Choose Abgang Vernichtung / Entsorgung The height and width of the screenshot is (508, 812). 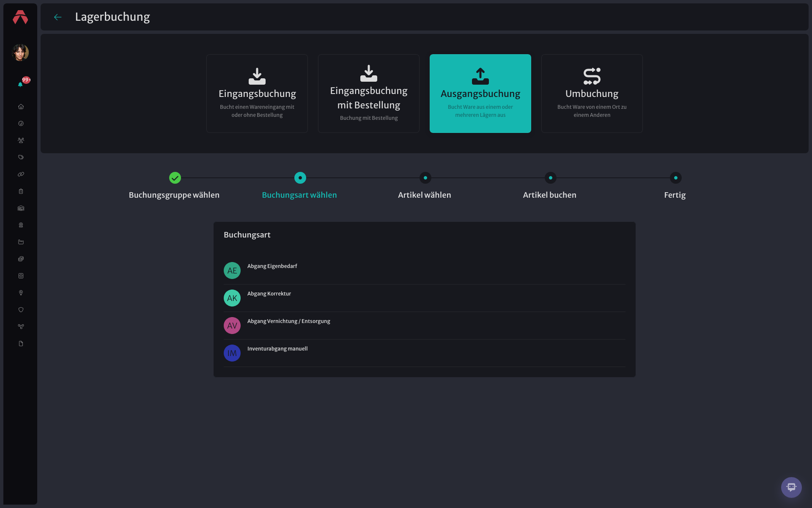tap(424, 326)
